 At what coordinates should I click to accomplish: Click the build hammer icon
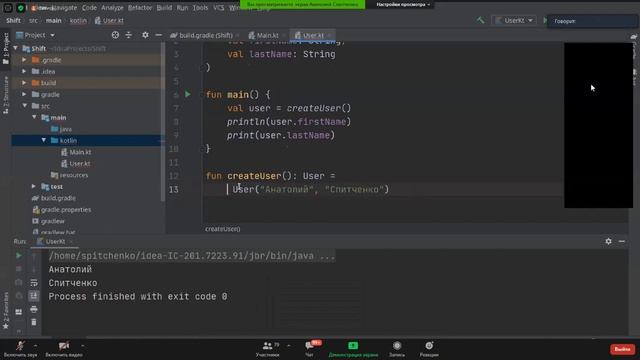pyautogui.click(x=480, y=20)
